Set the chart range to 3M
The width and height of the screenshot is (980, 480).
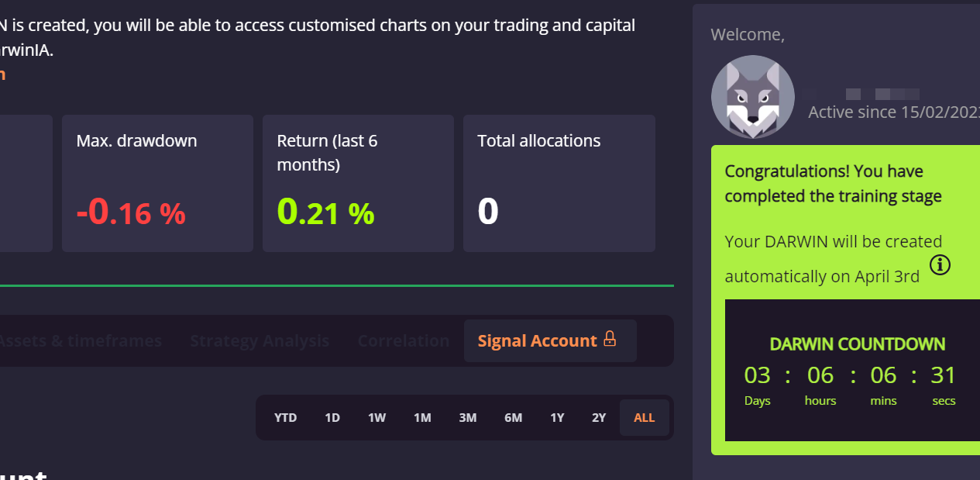pyautogui.click(x=468, y=417)
